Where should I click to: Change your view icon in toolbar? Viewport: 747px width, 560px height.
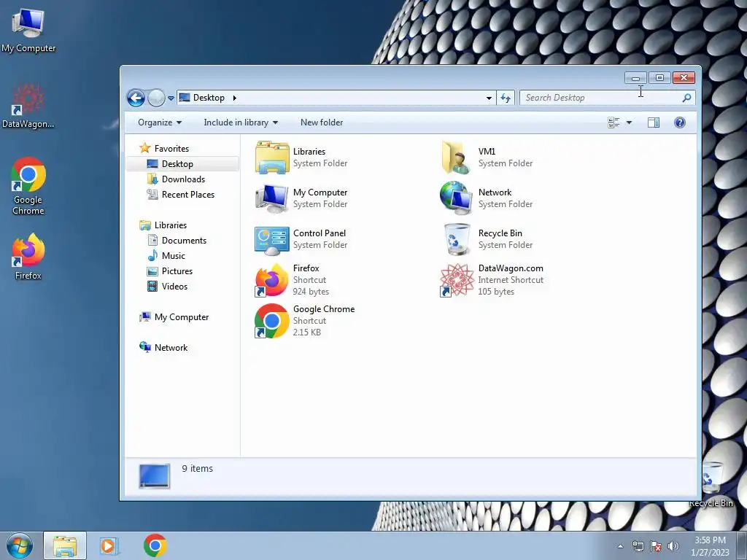pos(614,122)
